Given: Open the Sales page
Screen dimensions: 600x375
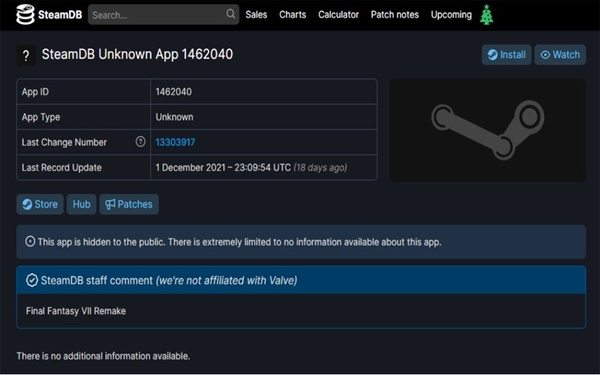Looking at the screenshot, I should [256, 15].
